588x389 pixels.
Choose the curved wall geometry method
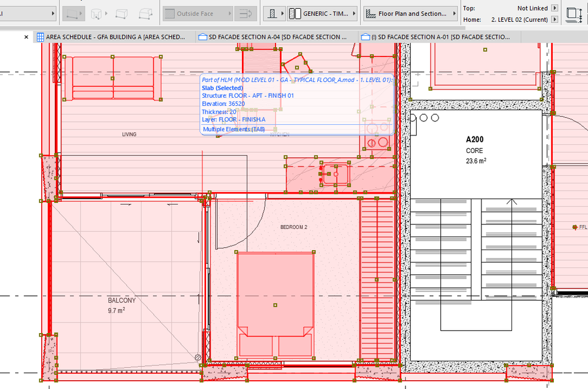pyautogui.click(x=98, y=13)
